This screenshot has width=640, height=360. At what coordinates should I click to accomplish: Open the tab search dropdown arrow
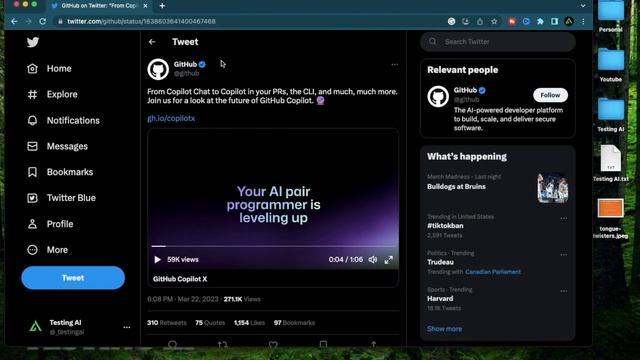click(x=583, y=6)
